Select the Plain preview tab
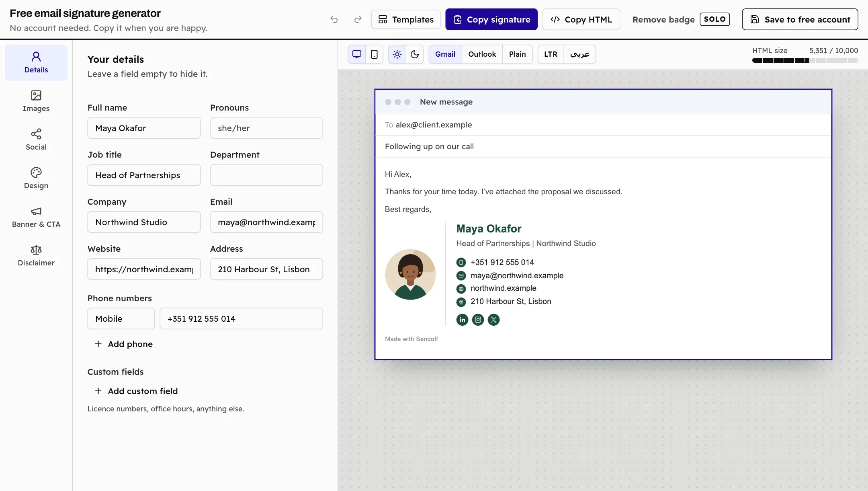Screen dimensions: 868x491 coord(517,54)
